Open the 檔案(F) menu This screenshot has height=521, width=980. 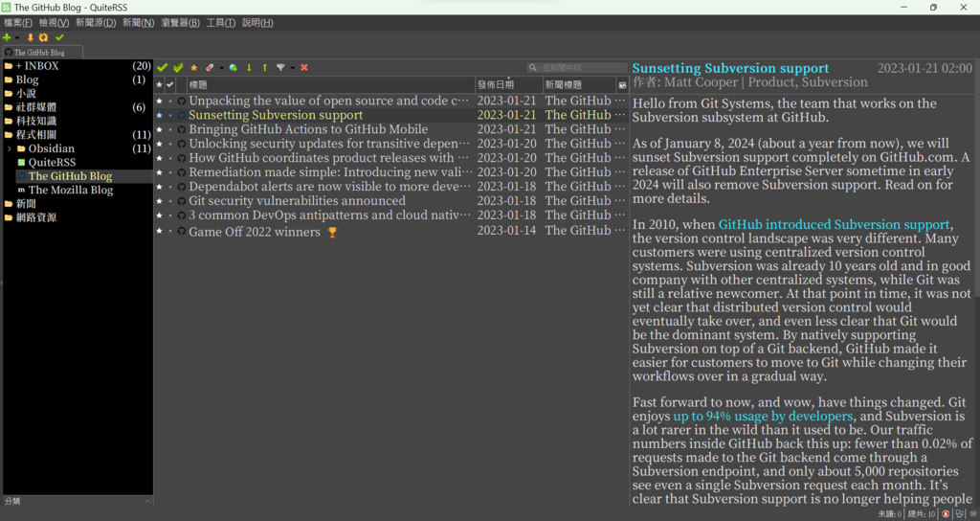pos(18,23)
